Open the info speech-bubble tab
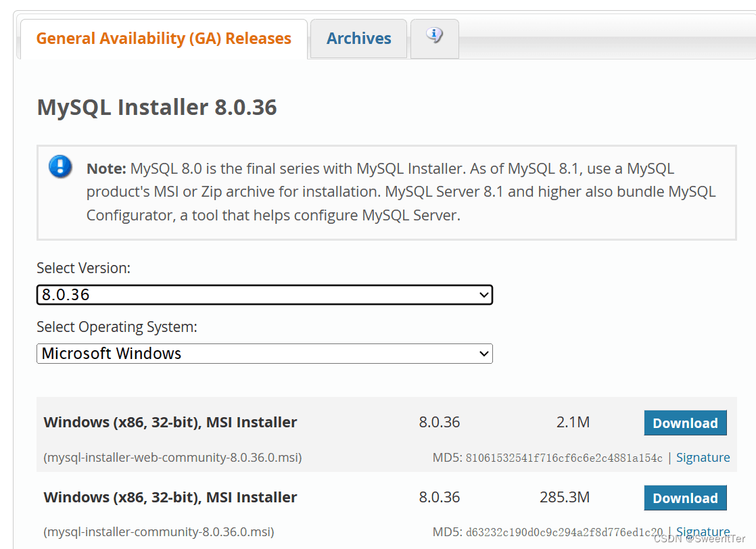 (434, 38)
